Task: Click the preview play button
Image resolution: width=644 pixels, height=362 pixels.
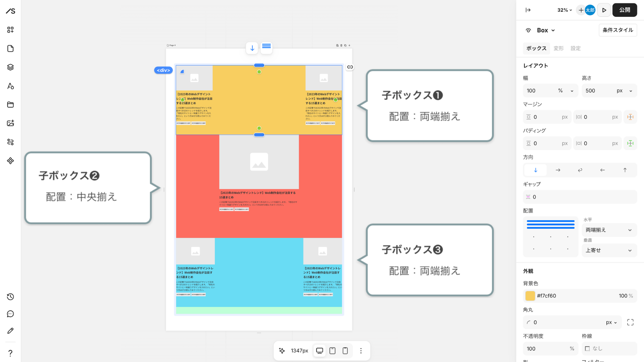Action: point(604,10)
